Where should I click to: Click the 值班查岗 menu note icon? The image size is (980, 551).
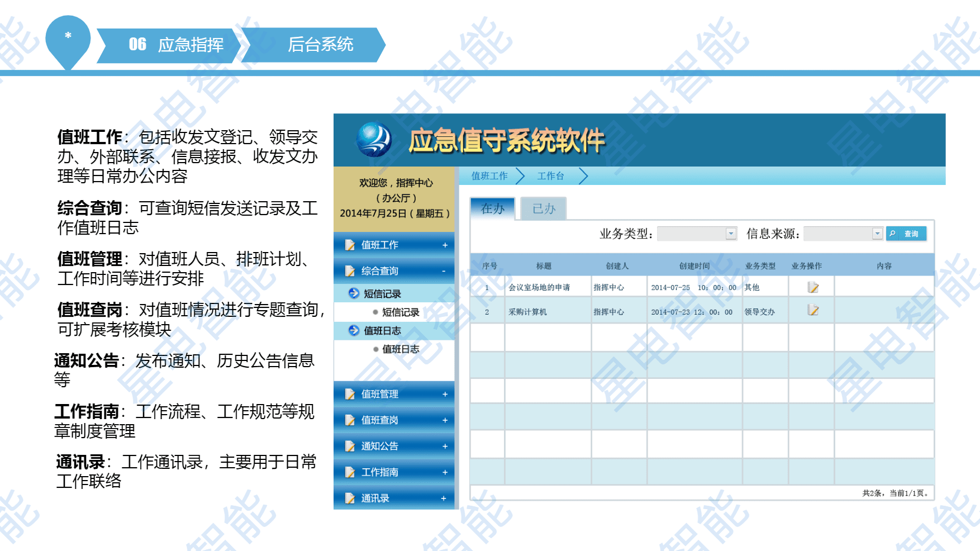point(350,420)
